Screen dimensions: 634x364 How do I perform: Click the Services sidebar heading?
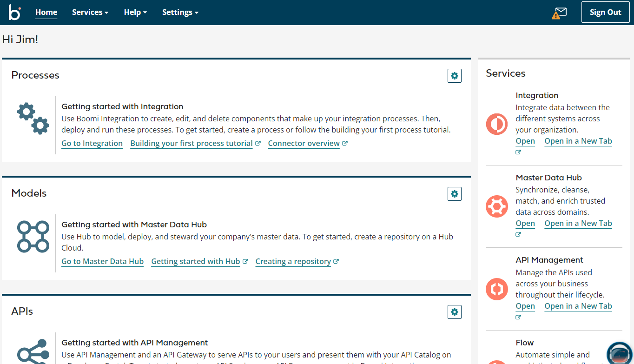click(x=506, y=73)
